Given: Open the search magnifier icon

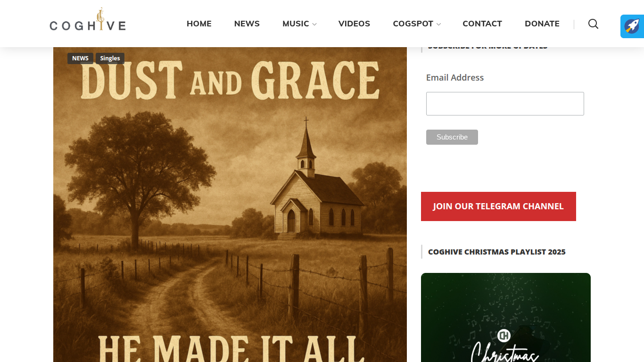Looking at the screenshot, I should [x=593, y=24].
